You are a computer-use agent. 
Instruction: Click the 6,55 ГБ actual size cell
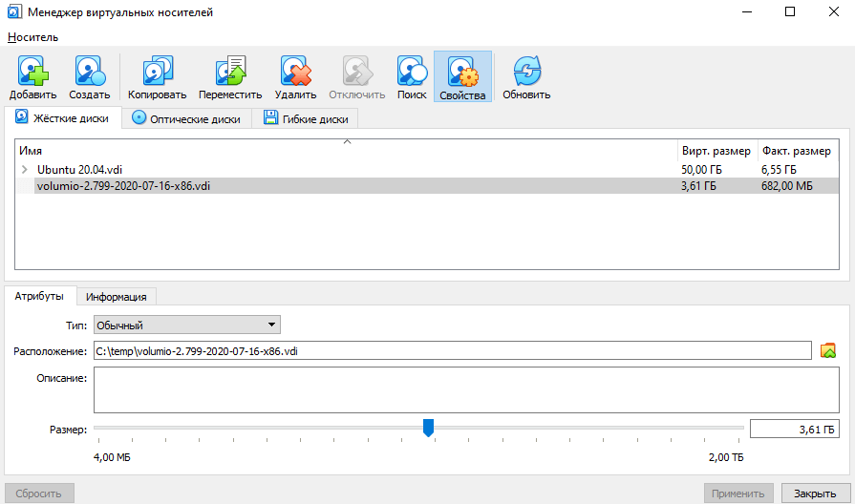(x=779, y=170)
